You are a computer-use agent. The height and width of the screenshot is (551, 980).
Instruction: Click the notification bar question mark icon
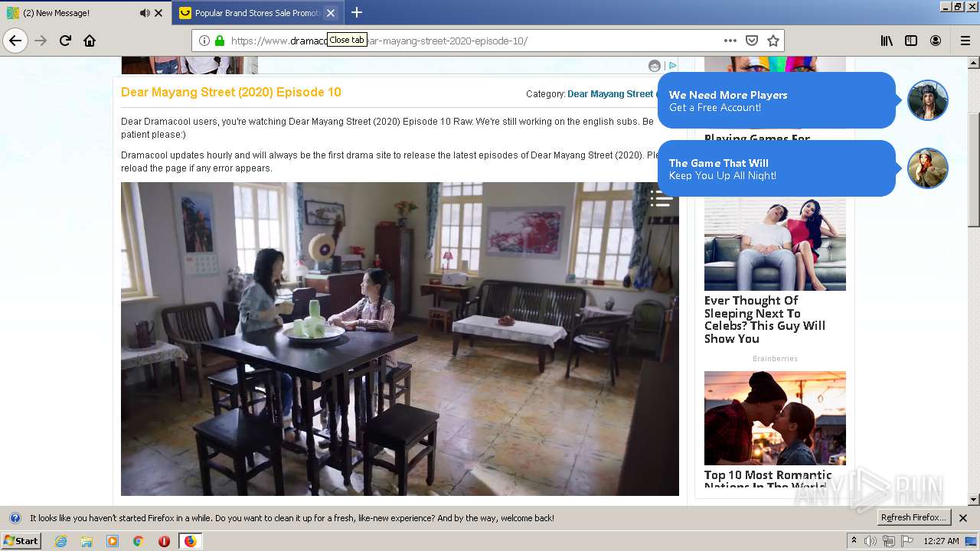click(15, 518)
